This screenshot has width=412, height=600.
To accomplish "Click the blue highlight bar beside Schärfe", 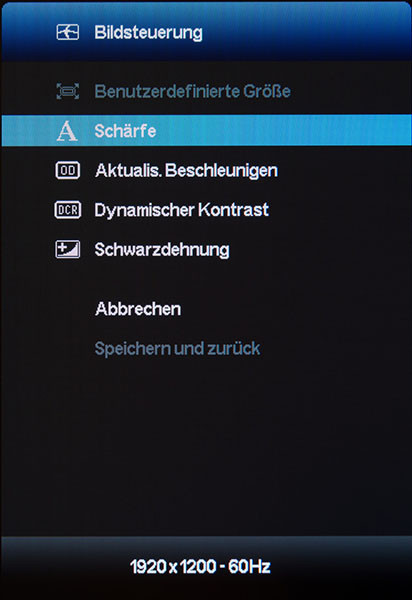I will [x=283, y=131].
